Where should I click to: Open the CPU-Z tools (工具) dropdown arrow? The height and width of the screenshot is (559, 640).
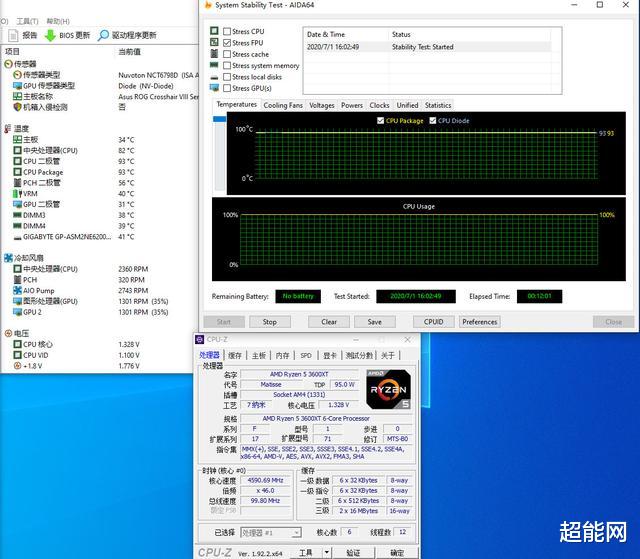327,552
